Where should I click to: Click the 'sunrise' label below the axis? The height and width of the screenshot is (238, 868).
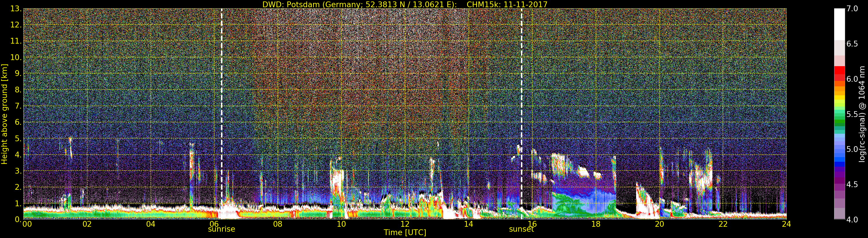[221, 229]
